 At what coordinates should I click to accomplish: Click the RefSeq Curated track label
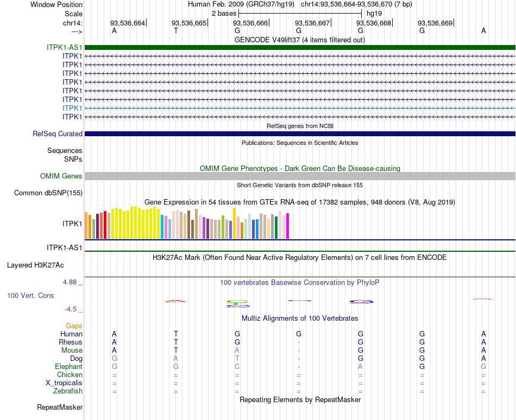coord(57,133)
